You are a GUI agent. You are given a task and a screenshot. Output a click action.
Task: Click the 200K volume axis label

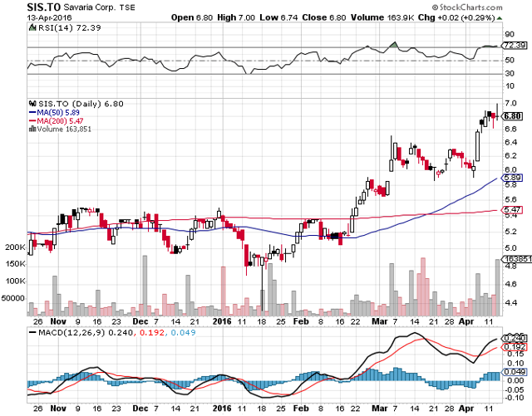[15, 247]
